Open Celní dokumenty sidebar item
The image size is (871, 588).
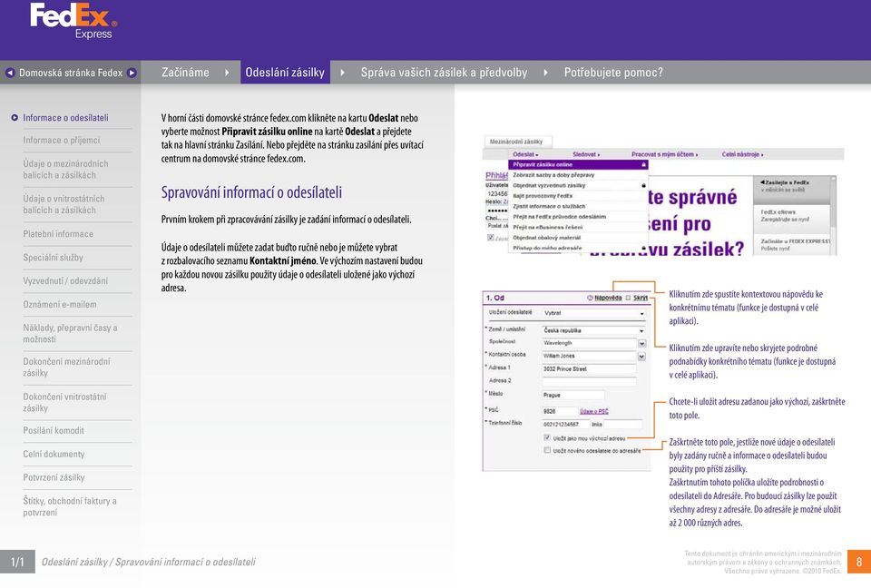pyautogui.click(x=54, y=454)
